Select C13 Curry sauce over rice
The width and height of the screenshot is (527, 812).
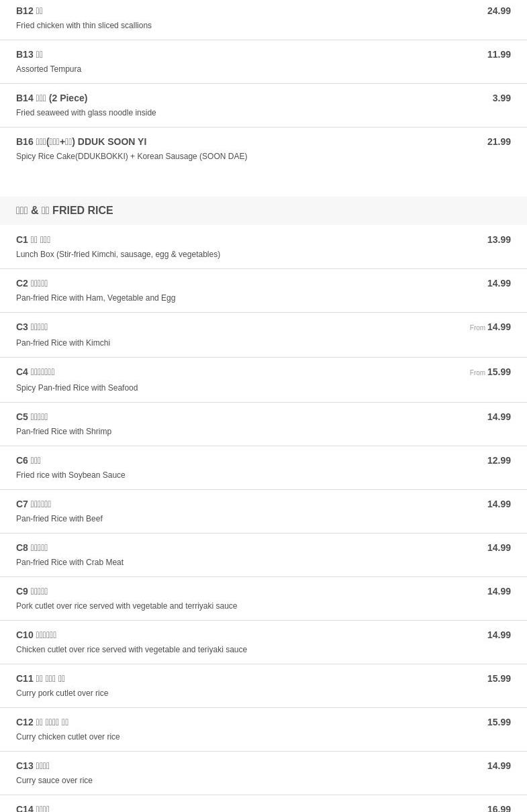click(263, 773)
